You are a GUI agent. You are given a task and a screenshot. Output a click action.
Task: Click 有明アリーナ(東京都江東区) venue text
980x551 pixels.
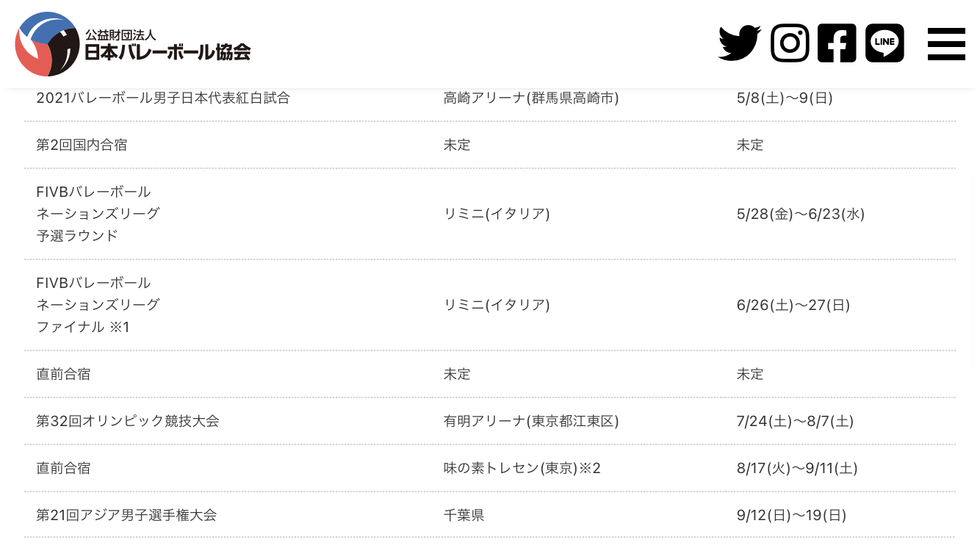click(x=531, y=421)
